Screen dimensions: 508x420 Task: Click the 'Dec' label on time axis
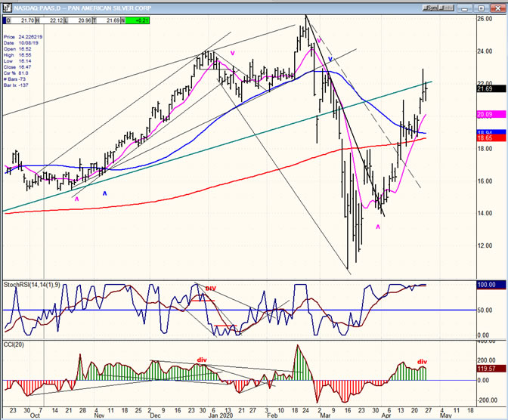(155, 415)
